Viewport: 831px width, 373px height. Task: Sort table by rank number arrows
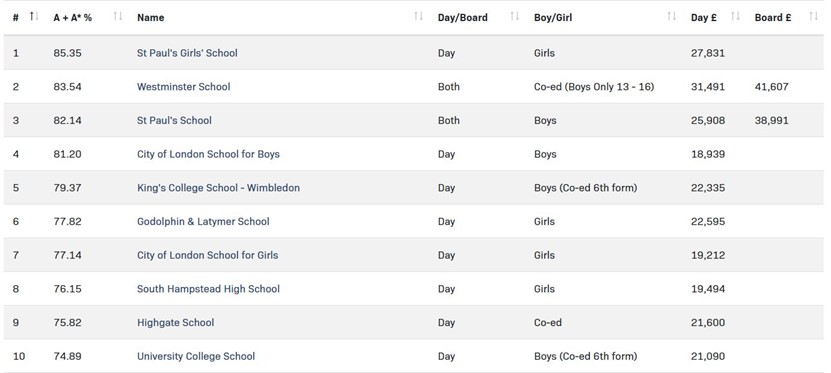[x=34, y=17]
